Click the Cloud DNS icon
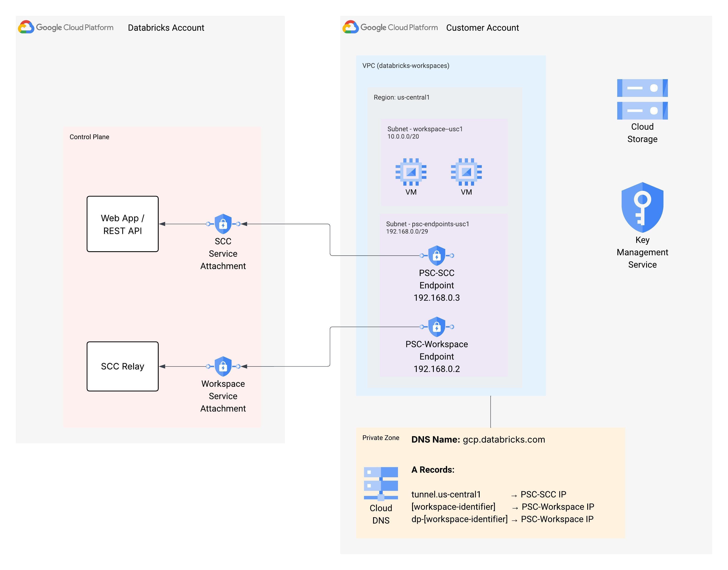 click(x=380, y=484)
